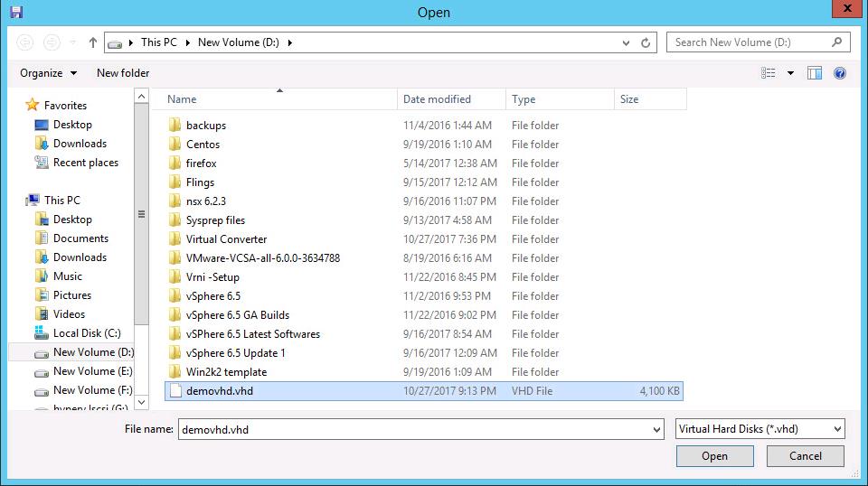Click This PC in the address breadcrumb
Viewport: 868px width, 486px height.
coord(159,42)
